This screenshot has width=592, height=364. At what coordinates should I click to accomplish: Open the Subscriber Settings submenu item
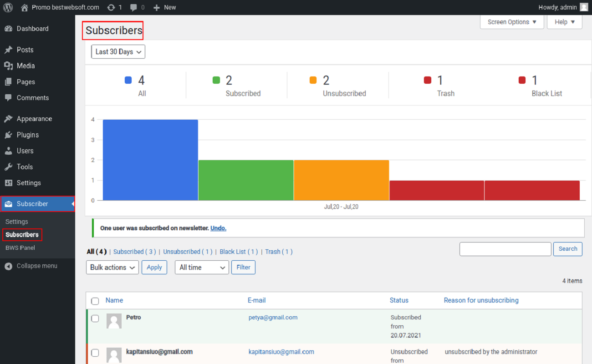pyautogui.click(x=17, y=222)
